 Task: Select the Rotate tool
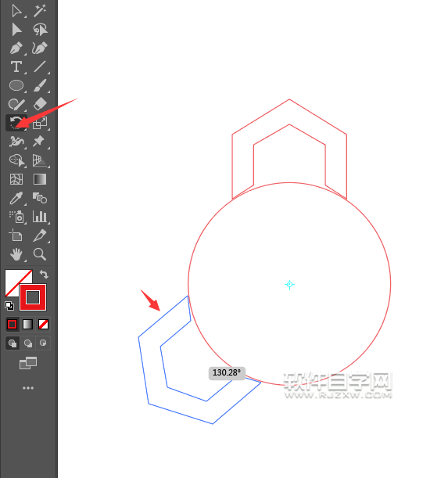pyautogui.click(x=16, y=123)
